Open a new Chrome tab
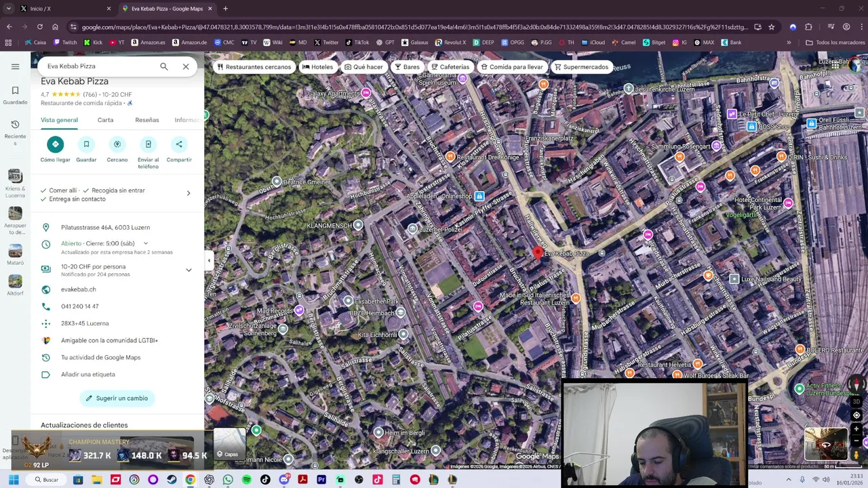The image size is (868, 488). 225,9
